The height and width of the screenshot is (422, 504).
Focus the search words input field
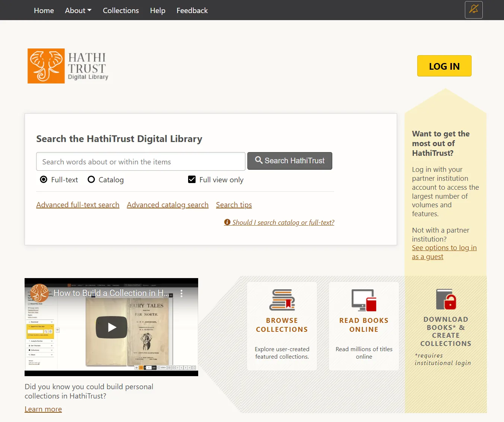[x=141, y=162]
